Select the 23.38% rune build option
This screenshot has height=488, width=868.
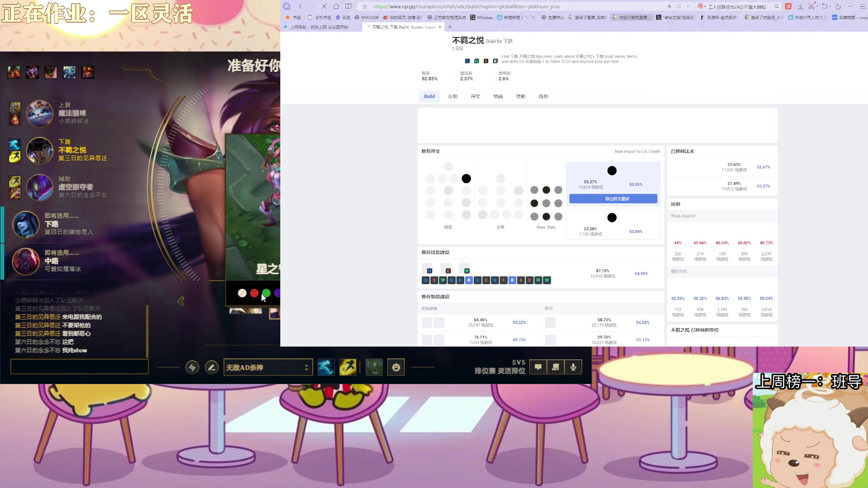[613, 224]
